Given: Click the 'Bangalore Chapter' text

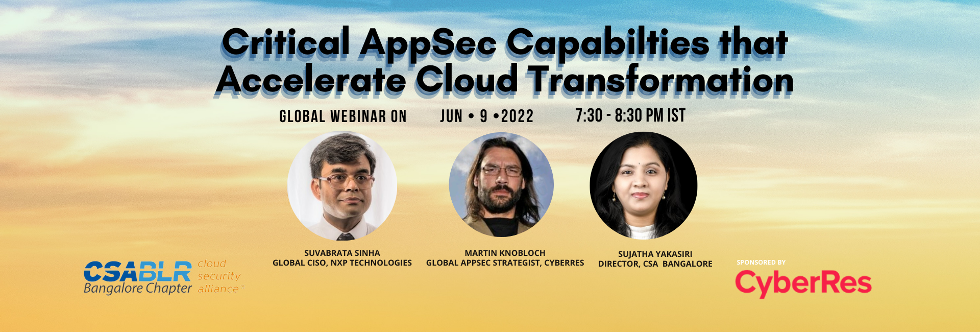Looking at the screenshot, I should 138,289.
